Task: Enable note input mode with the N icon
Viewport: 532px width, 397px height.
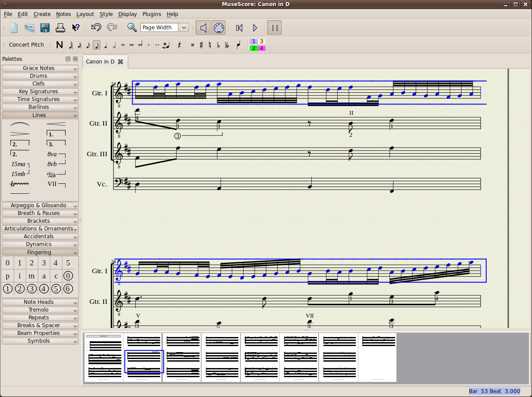Action: [x=60, y=44]
